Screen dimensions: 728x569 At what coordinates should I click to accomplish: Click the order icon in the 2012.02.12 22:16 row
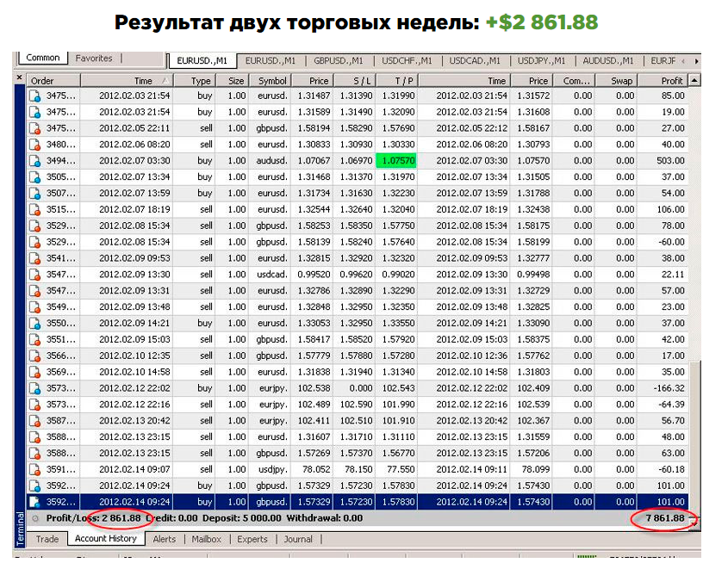coord(34,405)
